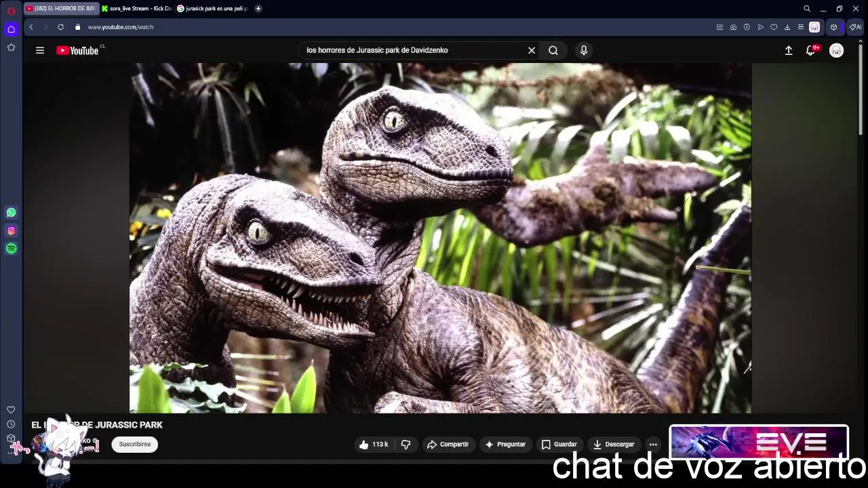
Task: Switch to jurasick park Google tab
Action: 213,9
